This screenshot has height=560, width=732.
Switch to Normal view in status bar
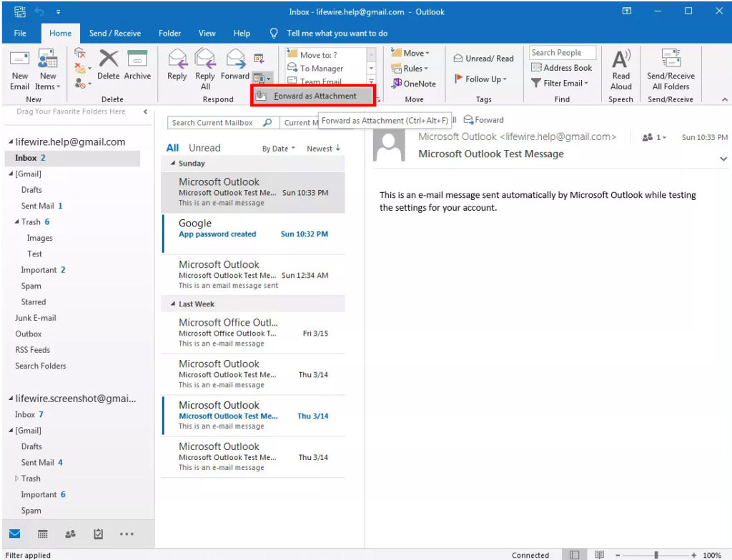(575, 554)
